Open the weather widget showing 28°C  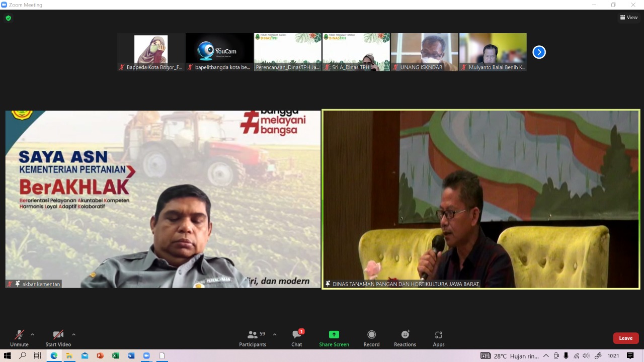(510, 356)
